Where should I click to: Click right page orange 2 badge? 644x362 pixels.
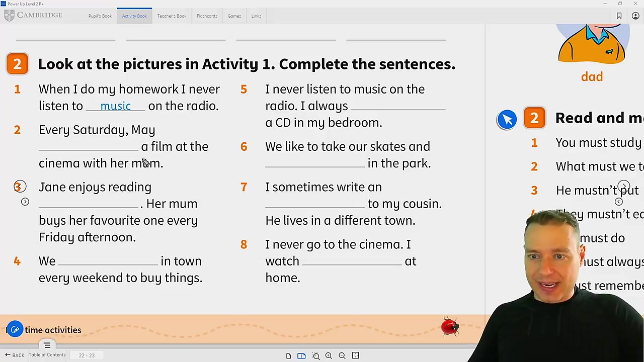click(534, 118)
